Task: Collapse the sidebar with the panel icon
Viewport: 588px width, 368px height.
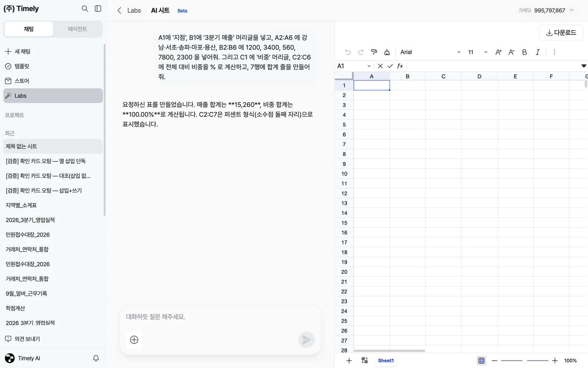Action: (98, 8)
